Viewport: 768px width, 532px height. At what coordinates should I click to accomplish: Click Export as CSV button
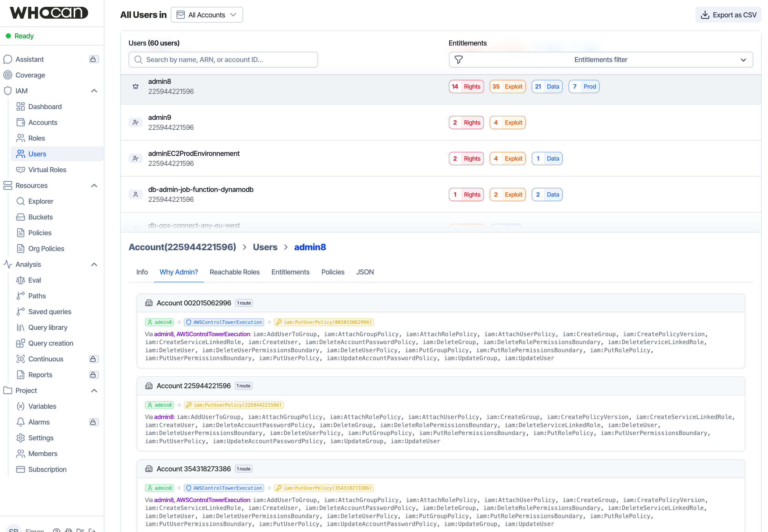coord(728,15)
